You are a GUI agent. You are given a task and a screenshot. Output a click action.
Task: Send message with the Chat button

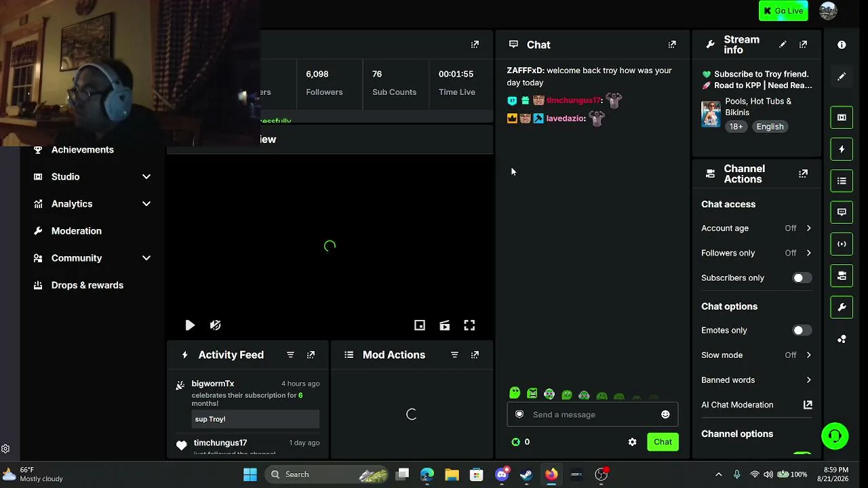pos(663,442)
